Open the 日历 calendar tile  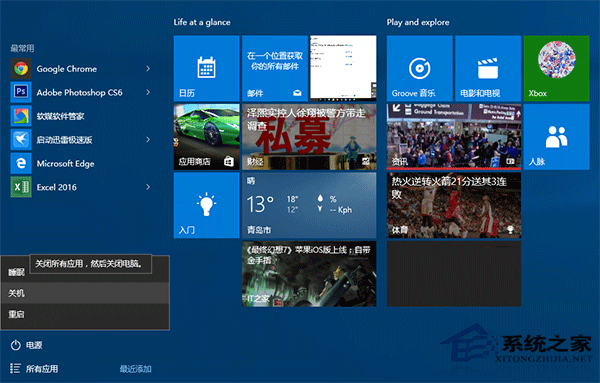[x=207, y=68]
